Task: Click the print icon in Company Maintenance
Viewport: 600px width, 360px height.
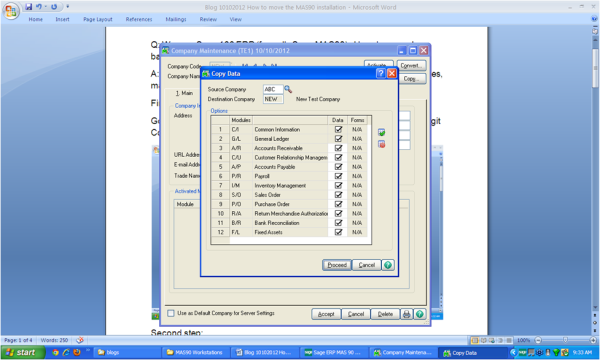Action: pos(406,314)
